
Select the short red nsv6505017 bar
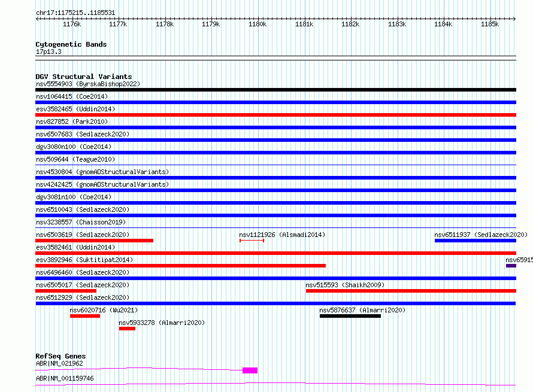(x=66, y=291)
